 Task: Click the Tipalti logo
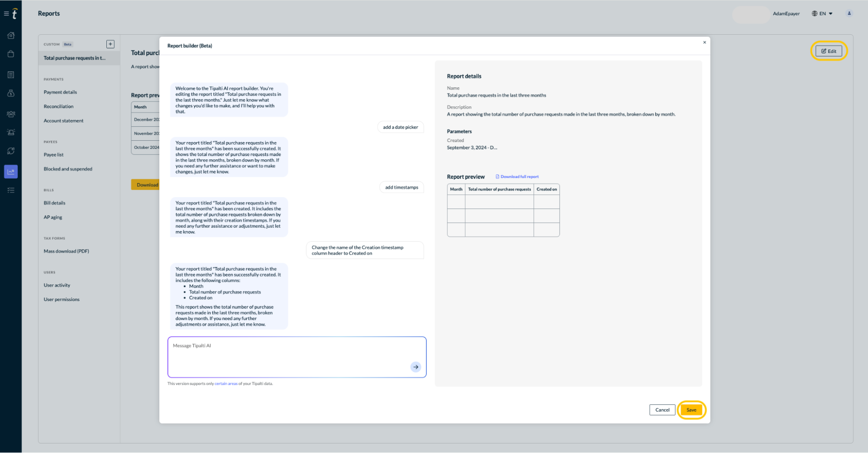[x=14, y=14]
